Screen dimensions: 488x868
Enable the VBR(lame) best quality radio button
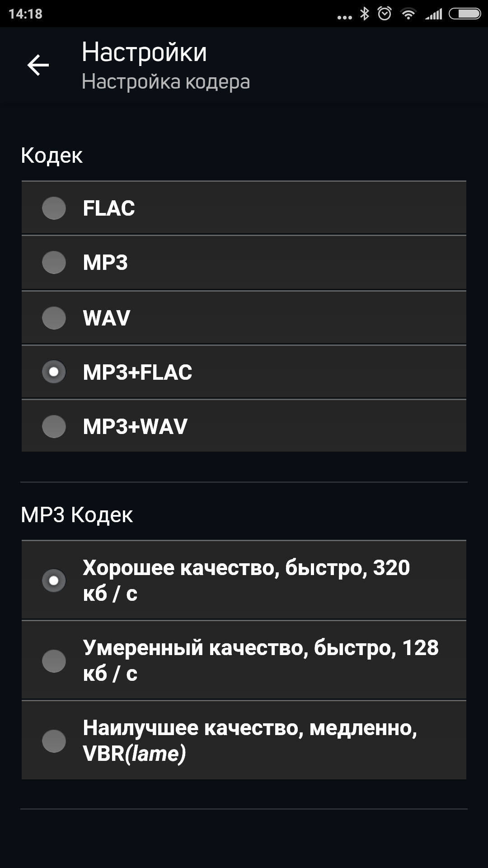click(54, 741)
